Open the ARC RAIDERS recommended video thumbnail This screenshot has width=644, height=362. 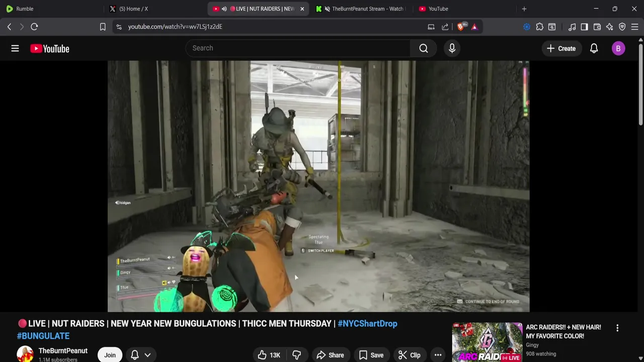pyautogui.click(x=487, y=342)
